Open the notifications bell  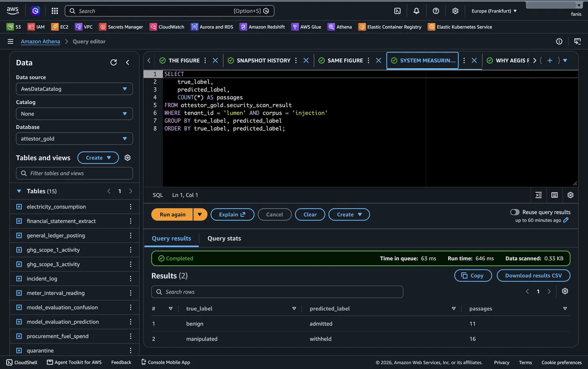[416, 11]
